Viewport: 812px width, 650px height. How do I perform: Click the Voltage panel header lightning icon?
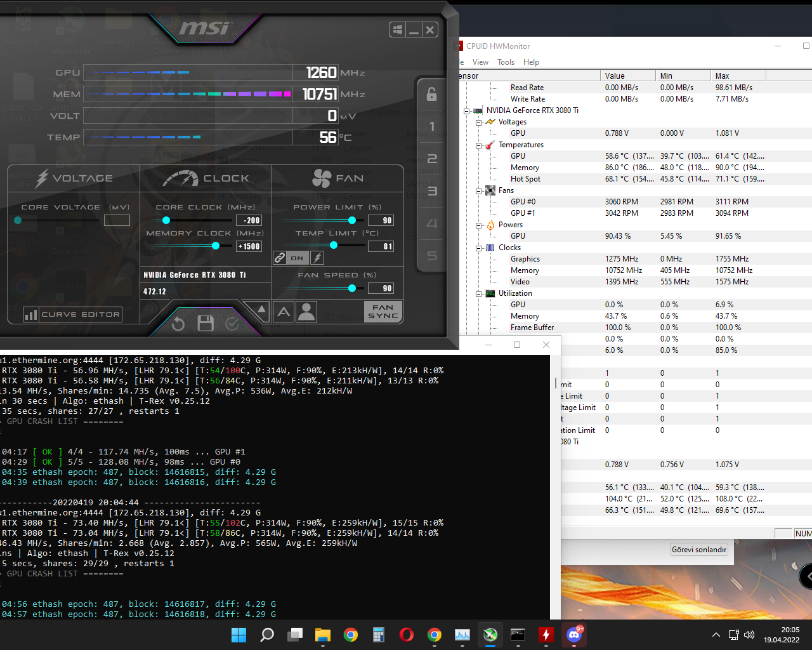42,178
